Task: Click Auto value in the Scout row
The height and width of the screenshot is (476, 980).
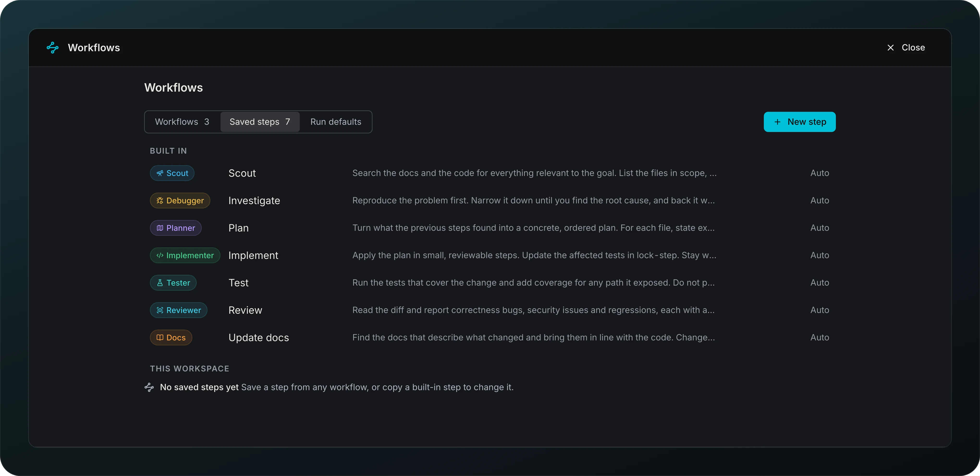Action: coord(820,173)
